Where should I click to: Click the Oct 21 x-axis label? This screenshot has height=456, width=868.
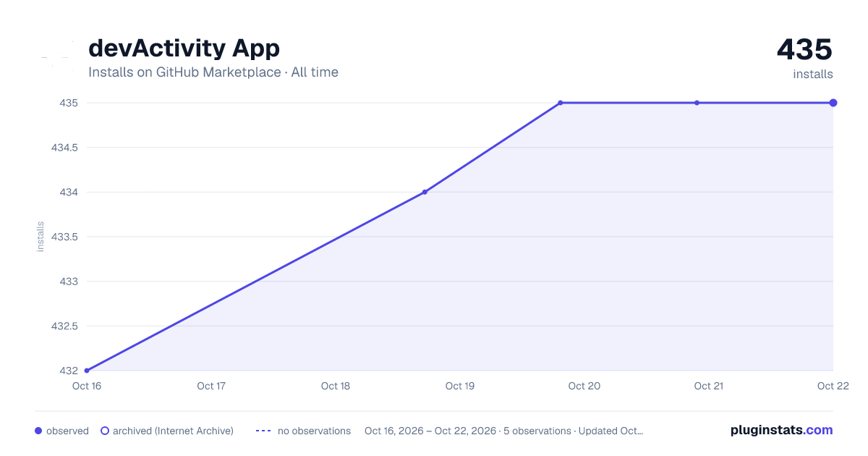pyautogui.click(x=709, y=386)
